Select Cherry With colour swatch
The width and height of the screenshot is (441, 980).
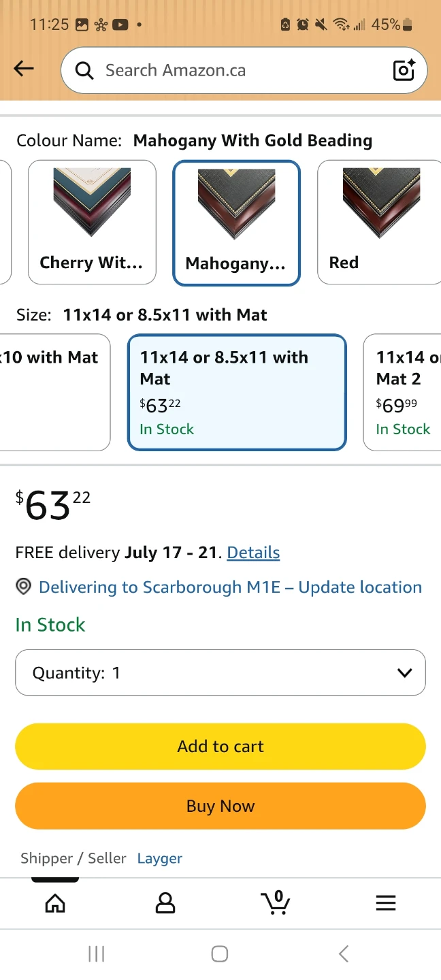[x=92, y=222]
